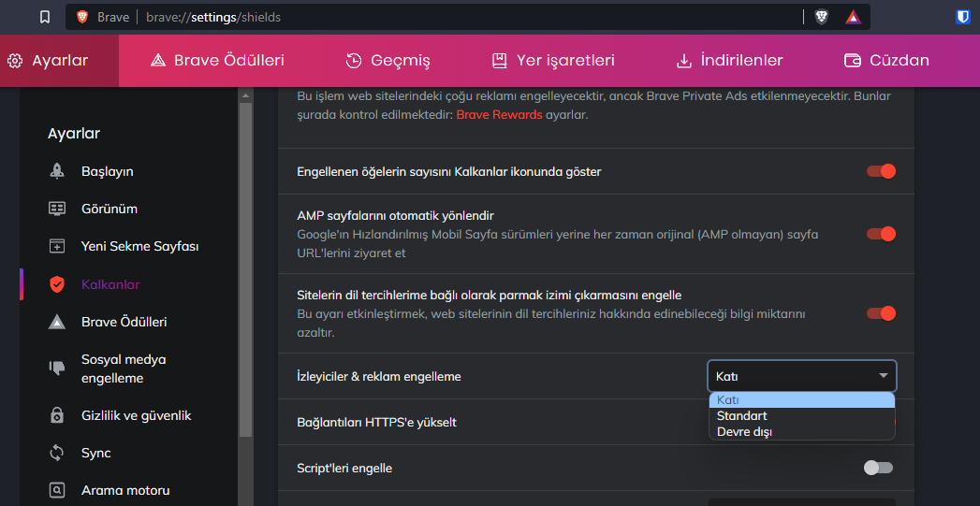The height and width of the screenshot is (506, 980).
Task: Click the Gizlilik ve güvenlik lock icon
Action: (57, 415)
